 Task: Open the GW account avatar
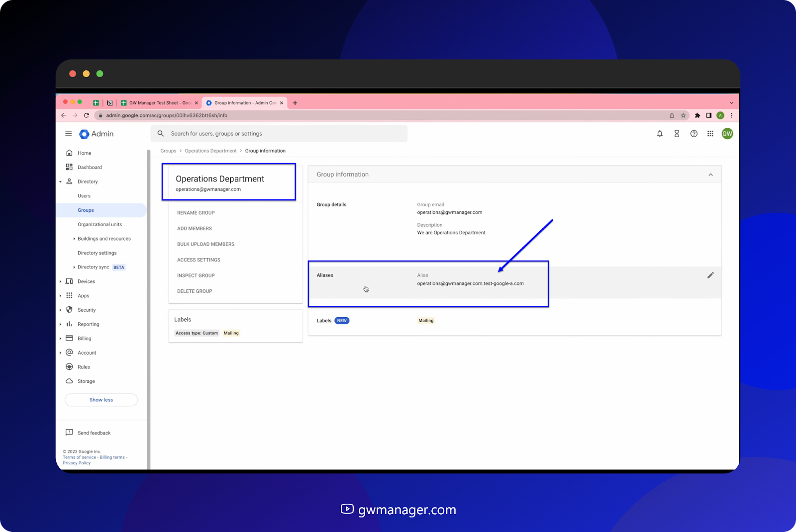click(727, 134)
